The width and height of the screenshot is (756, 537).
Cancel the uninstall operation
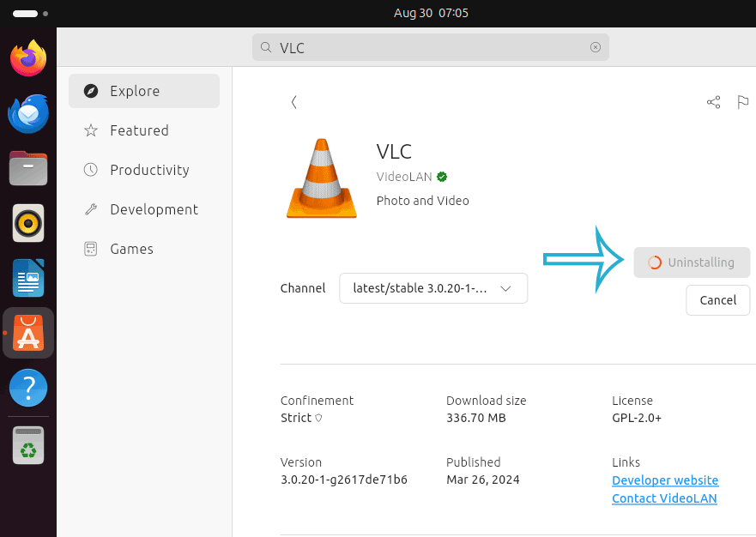pyautogui.click(x=718, y=300)
